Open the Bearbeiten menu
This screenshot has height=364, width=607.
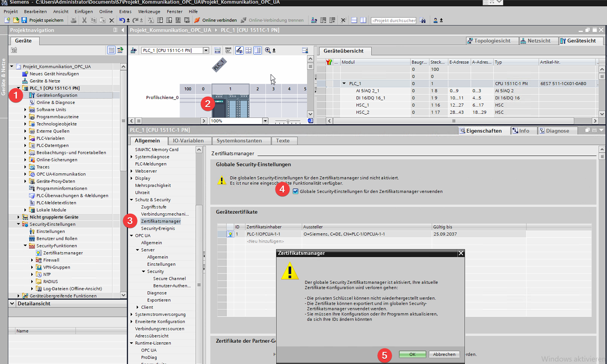point(35,12)
